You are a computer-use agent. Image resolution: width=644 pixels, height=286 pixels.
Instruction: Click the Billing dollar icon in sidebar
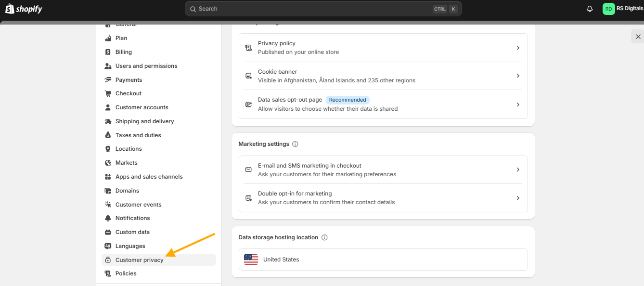[x=108, y=52]
